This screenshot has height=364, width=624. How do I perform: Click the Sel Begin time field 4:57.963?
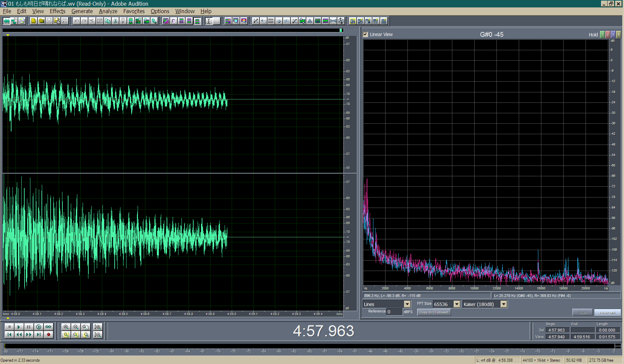(558, 330)
